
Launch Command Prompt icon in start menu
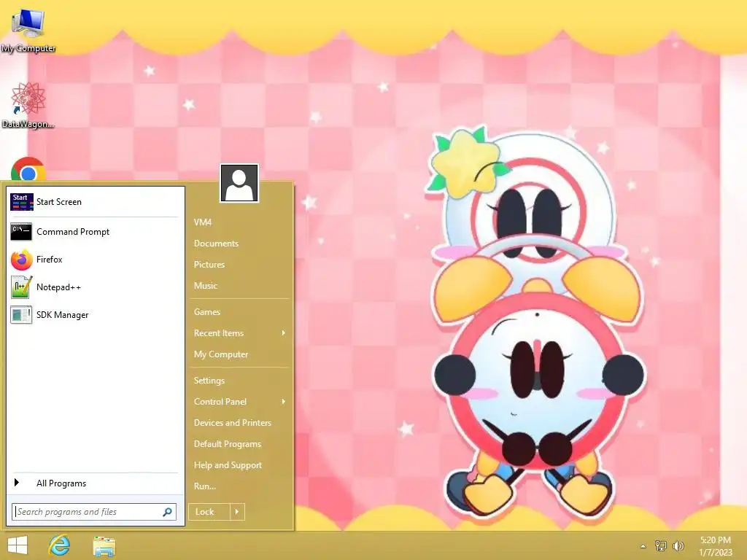(21, 232)
